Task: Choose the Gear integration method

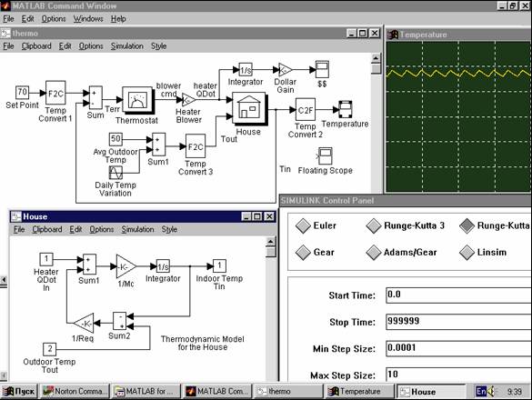Action: pyautogui.click(x=315, y=252)
